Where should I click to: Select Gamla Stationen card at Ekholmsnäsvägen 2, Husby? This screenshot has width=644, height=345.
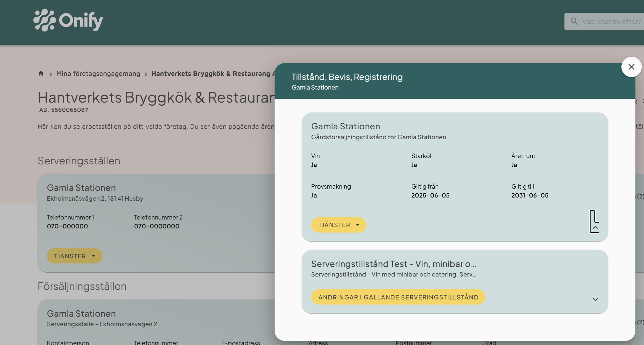tap(81, 188)
